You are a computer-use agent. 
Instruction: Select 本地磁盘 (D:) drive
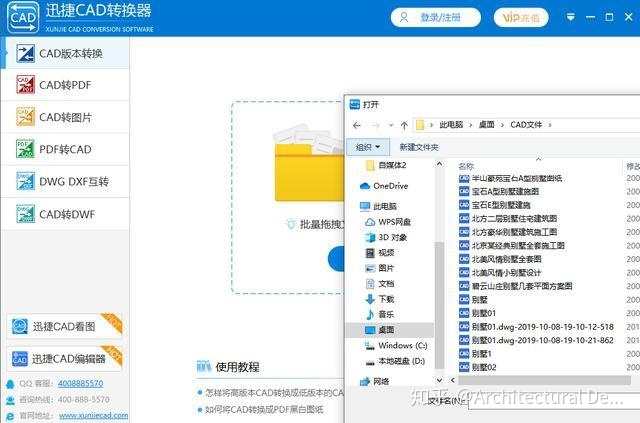395,361
